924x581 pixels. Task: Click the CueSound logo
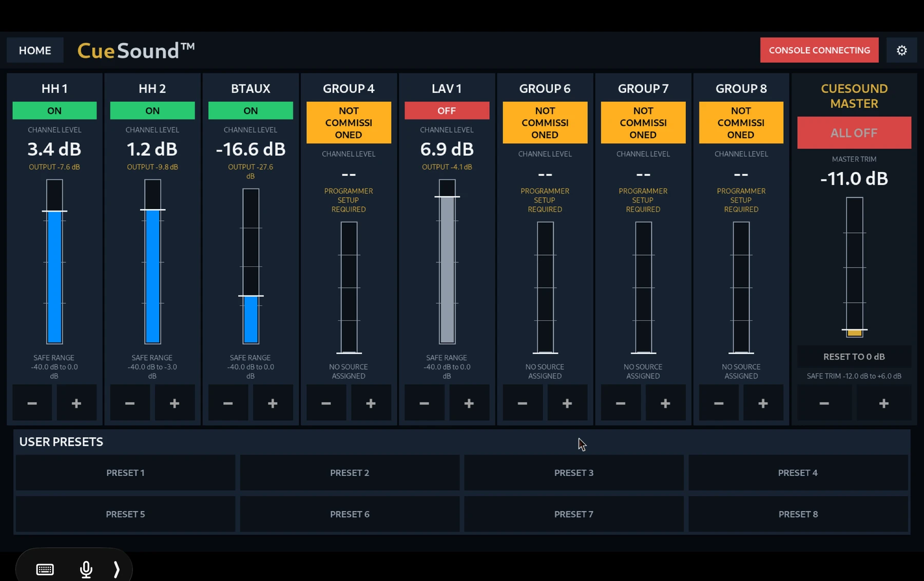click(x=136, y=50)
